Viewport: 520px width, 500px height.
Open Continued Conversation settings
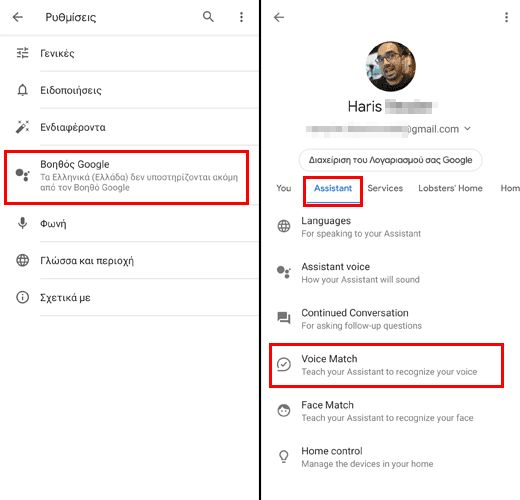point(386,319)
